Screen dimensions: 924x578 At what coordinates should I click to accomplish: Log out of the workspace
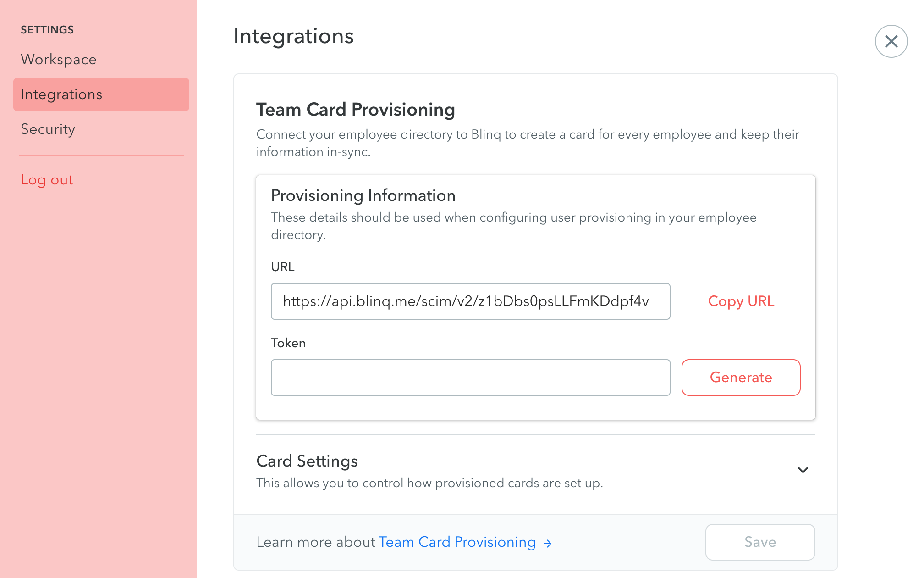47,180
